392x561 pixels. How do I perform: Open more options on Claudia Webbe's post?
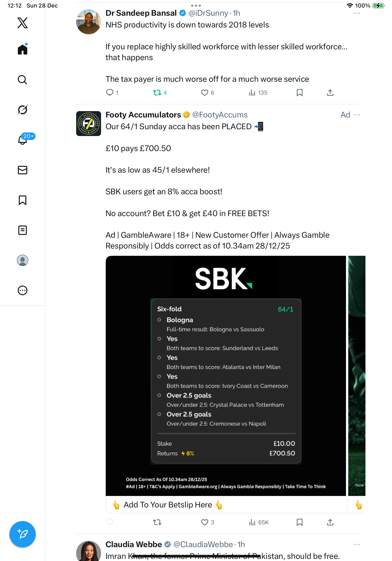tap(357, 544)
